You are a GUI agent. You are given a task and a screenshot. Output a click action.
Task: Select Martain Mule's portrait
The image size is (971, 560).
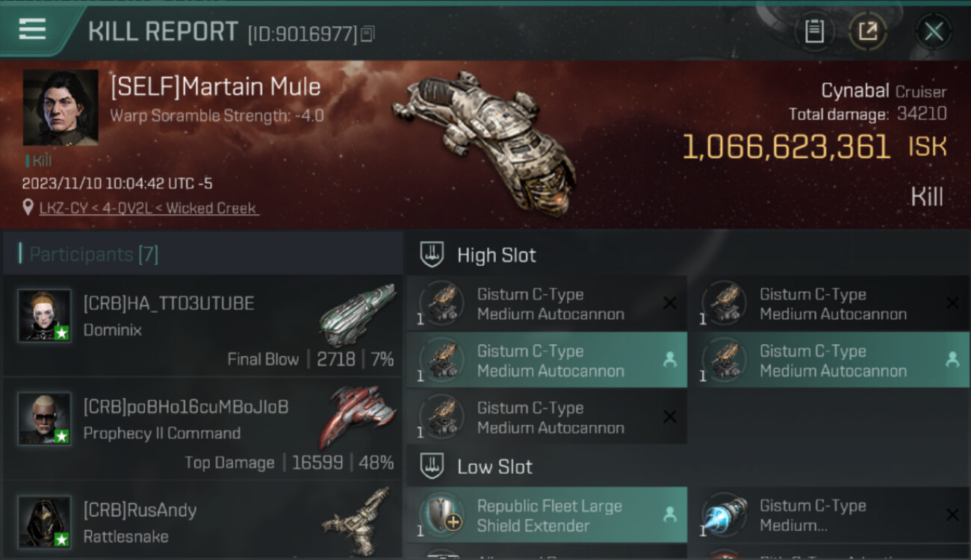point(61,108)
